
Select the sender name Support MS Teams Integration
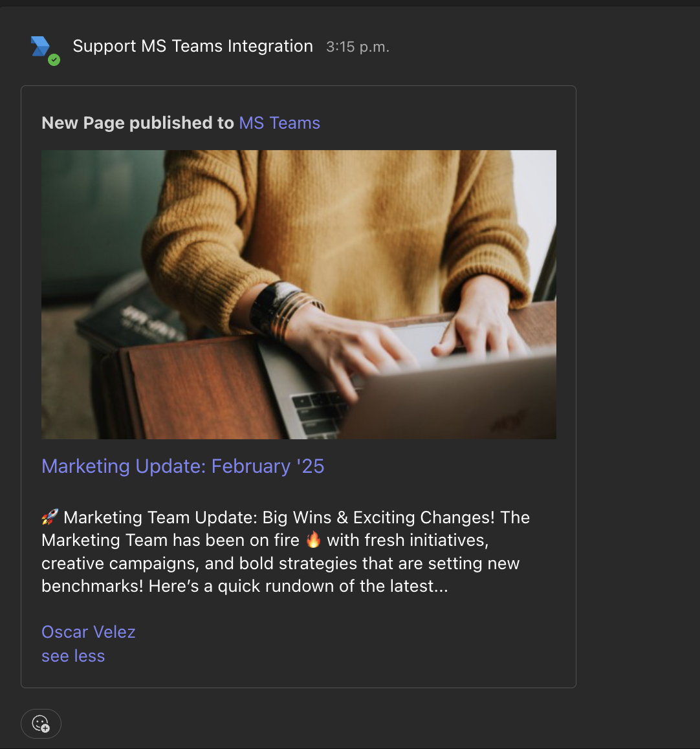pyautogui.click(x=192, y=46)
